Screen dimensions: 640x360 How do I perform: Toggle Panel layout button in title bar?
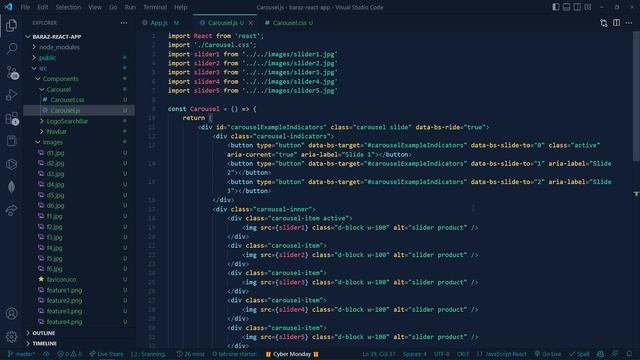[x=567, y=7]
